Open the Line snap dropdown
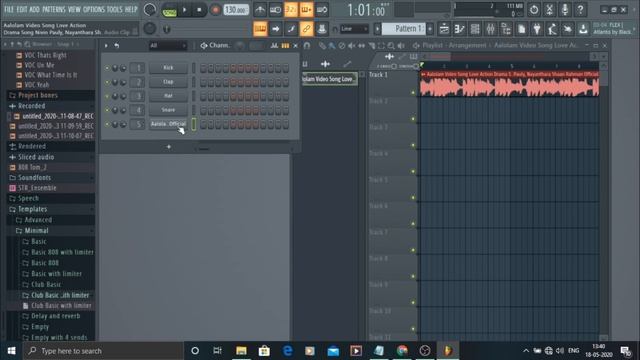 click(353, 29)
